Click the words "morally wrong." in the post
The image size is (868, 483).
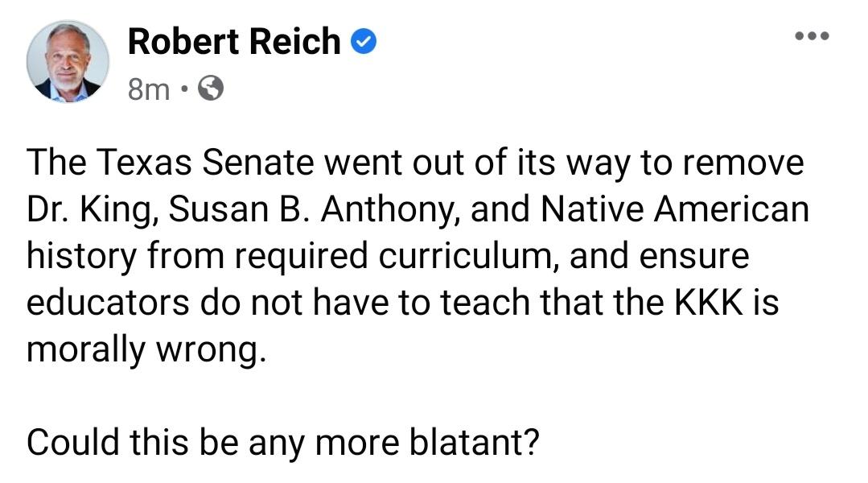(x=146, y=349)
